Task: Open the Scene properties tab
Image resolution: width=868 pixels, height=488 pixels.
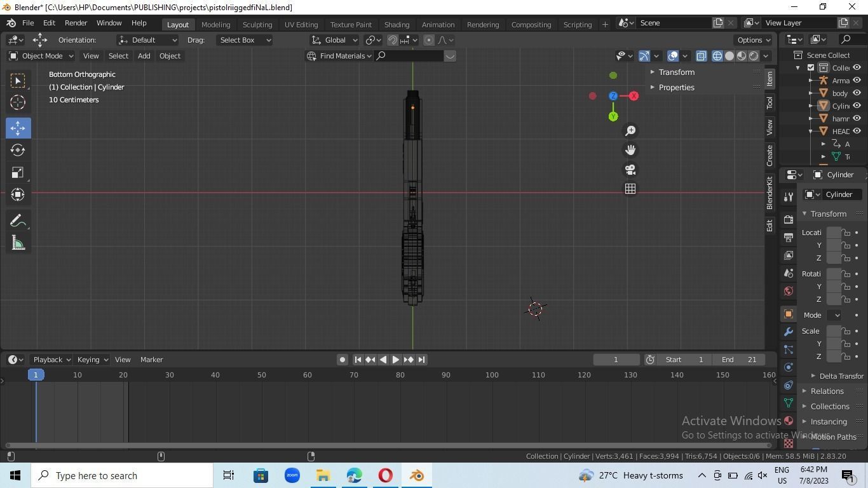Action: (x=789, y=273)
